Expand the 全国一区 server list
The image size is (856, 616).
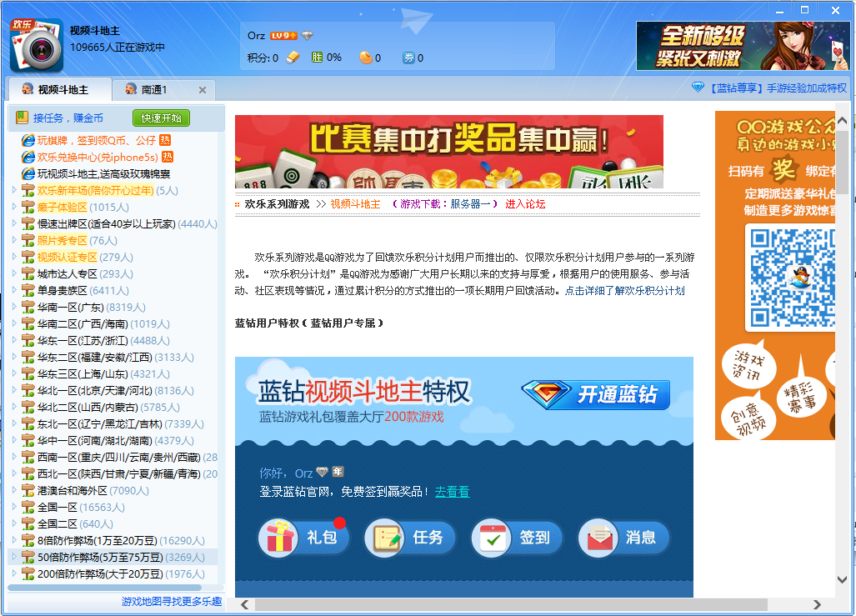coord(14,507)
